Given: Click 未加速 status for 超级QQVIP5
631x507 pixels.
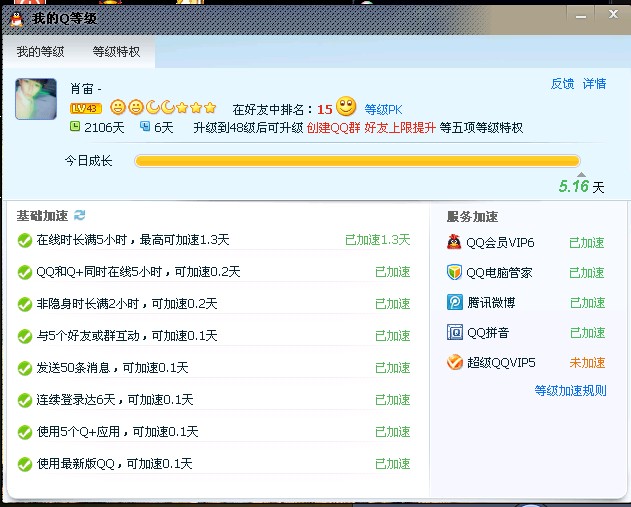Looking at the screenshot, I should coord(588,363).
